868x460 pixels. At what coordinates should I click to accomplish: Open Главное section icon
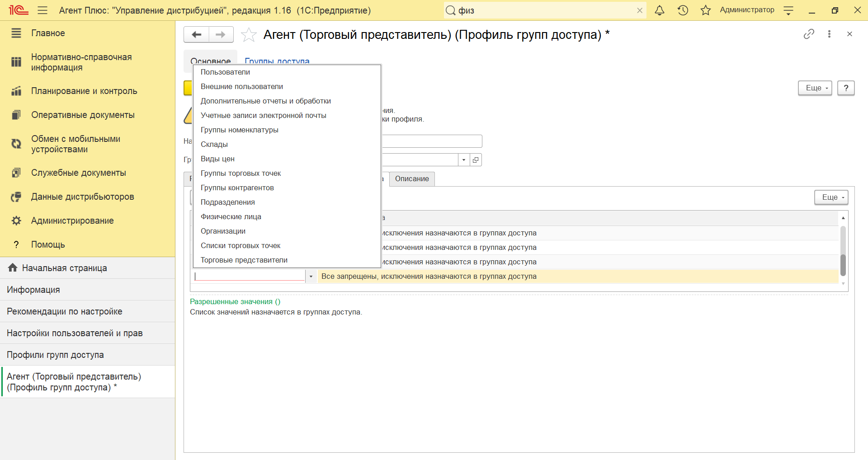pyautogui.click(x=16, y=33)
